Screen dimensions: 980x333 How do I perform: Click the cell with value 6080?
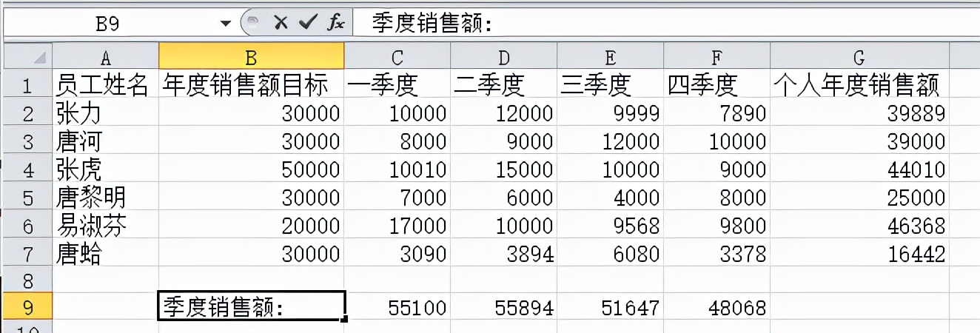click(x=610, y=253)
